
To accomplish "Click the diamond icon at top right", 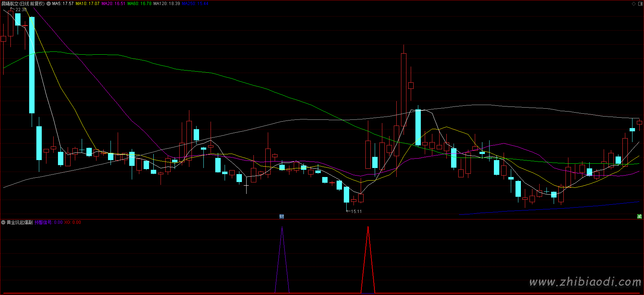I will (x=634, y=4).
